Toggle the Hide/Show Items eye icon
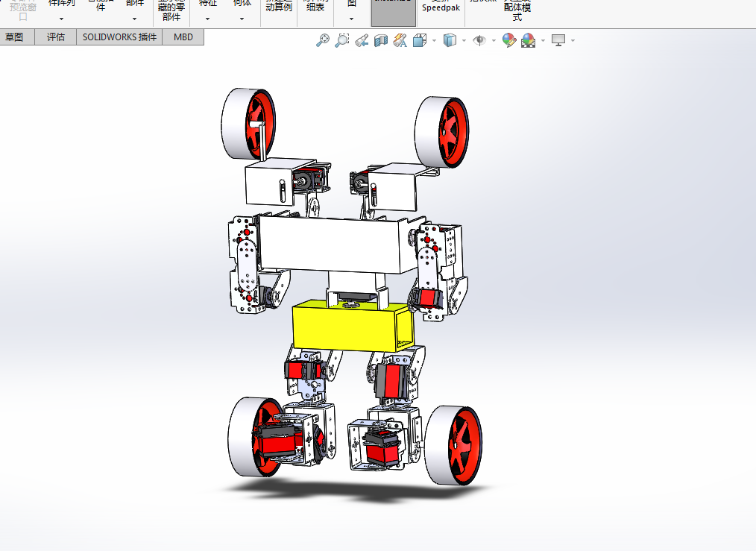The image size is (756, 551). (x=479, y=40)
